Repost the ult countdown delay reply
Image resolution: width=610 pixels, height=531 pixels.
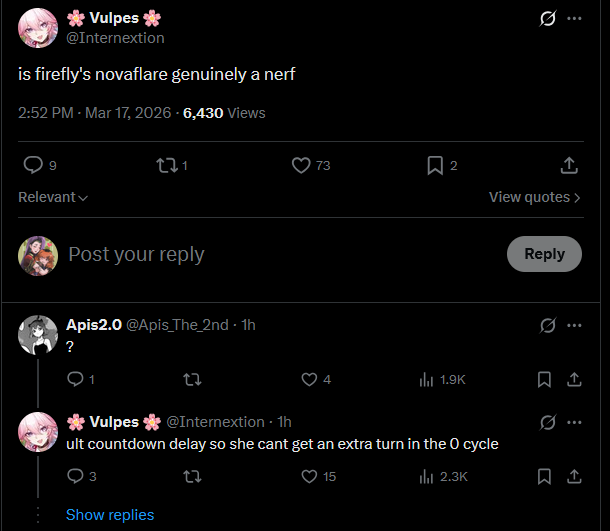192,476
